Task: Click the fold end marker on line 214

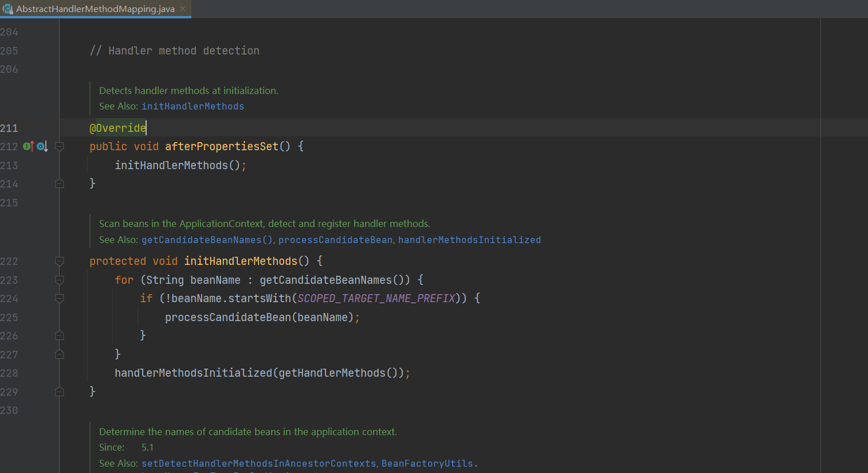Action: (x=60, y=183)
